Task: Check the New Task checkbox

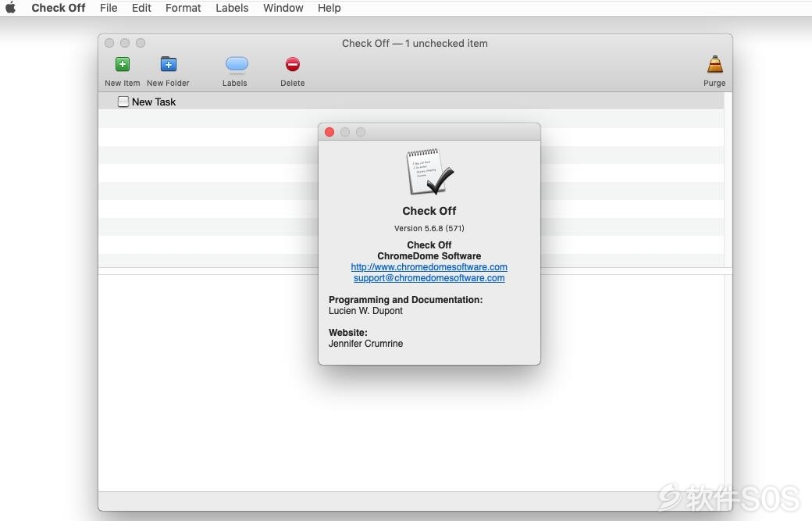Action: [123, 102]
